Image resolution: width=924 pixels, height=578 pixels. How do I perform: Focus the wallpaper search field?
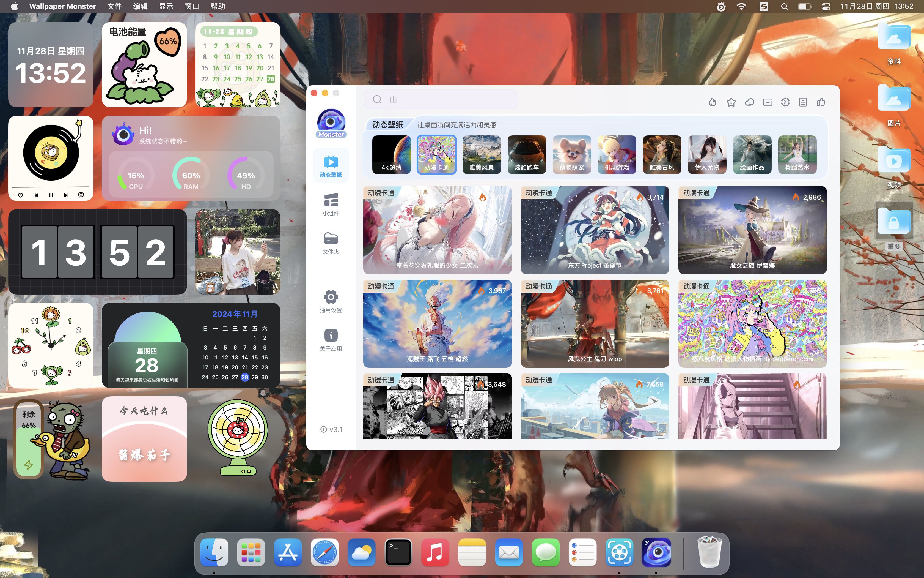pos(441,99)
